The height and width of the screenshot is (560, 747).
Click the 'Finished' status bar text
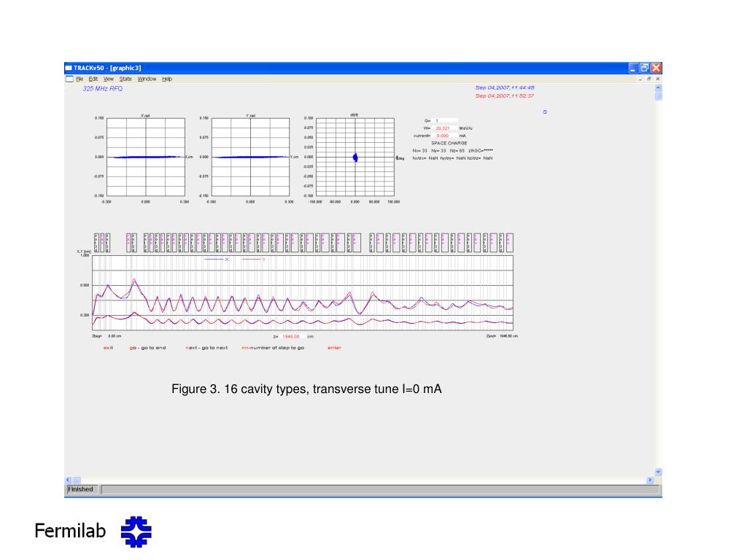tap(80, 489)
